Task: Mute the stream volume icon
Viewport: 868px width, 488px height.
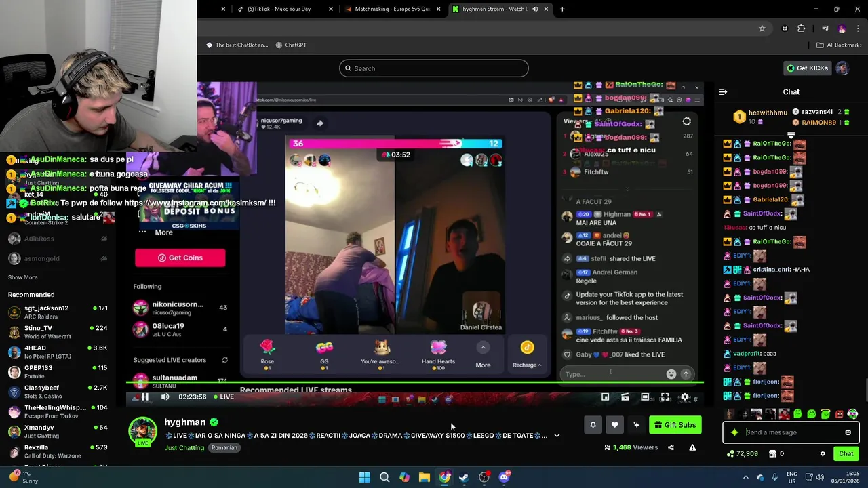Action: point(165,397)
